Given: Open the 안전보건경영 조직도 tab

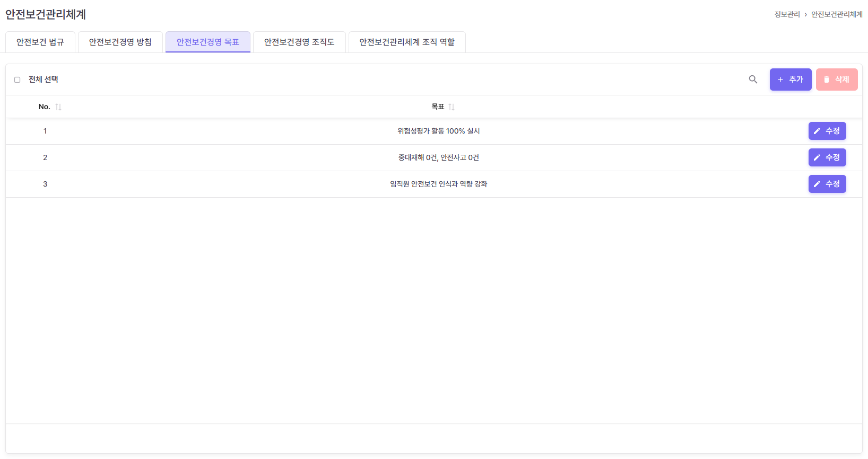Looking at the screenshot, I should pyautogui.click(x=299, y=42).
